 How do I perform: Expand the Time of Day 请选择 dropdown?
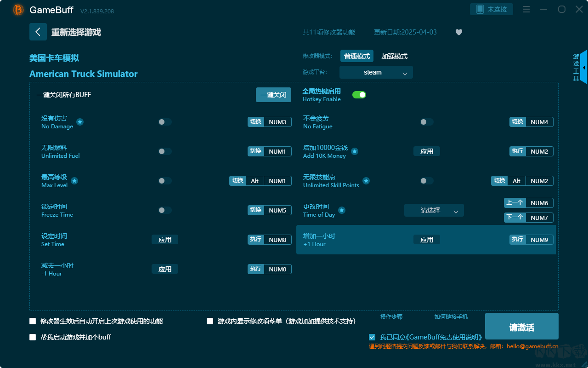pyautogui.click(x=434, y=210)
